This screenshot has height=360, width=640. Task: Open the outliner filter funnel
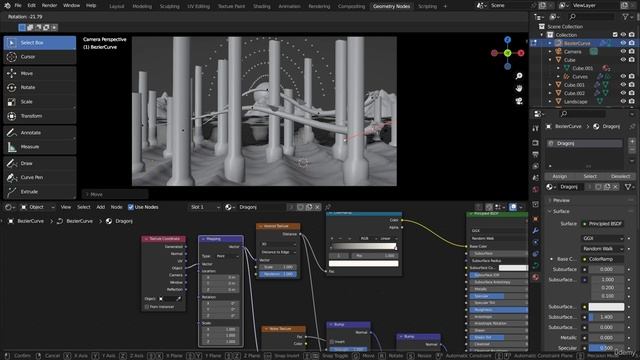pyautogui.click(x=626, y=17)
